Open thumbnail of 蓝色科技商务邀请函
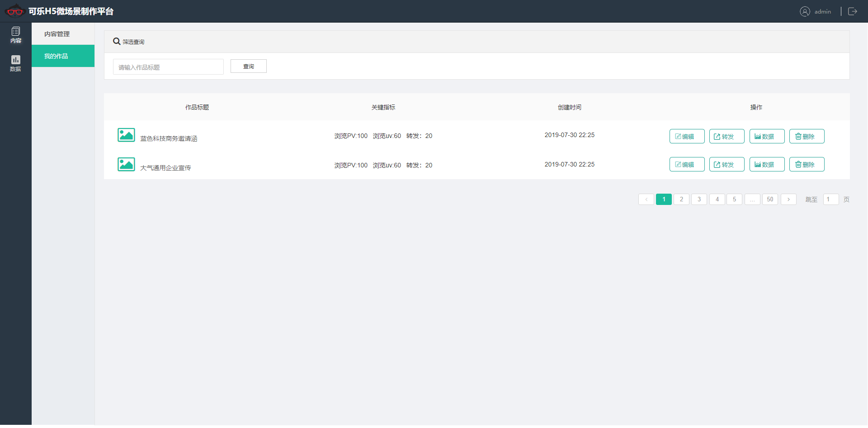The image size is (868, 428). [126, 135]
